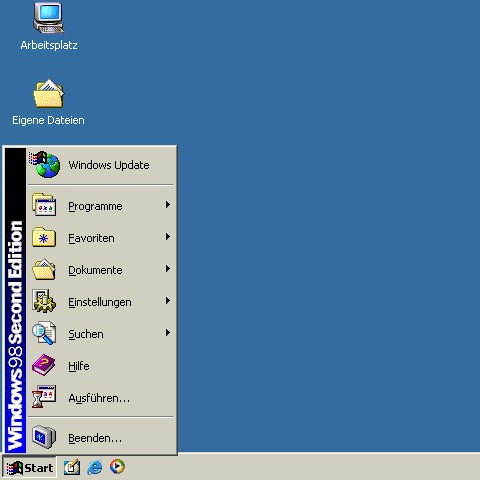Image resolution: width=480 pixels, height=480 pixels.
Task: Click the Start button
Action: coord(29,468)
